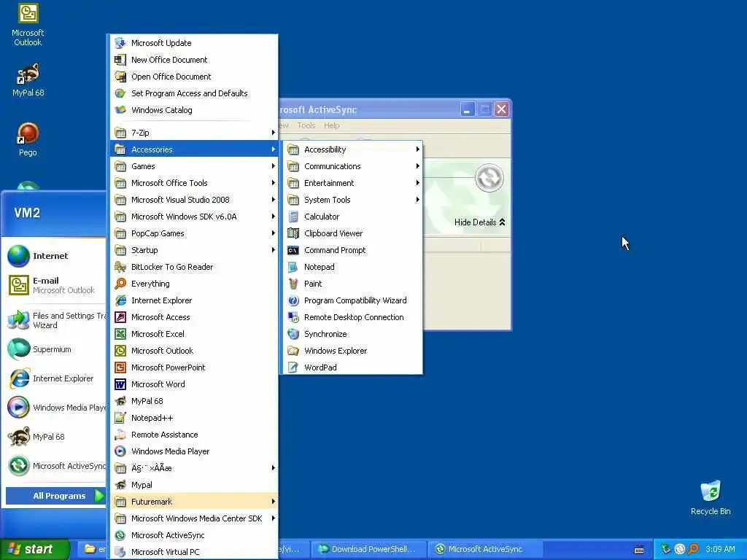Click Synchronize in the Accessories submenu
This screenshot has height=560, width=747.
coord(352,334)
